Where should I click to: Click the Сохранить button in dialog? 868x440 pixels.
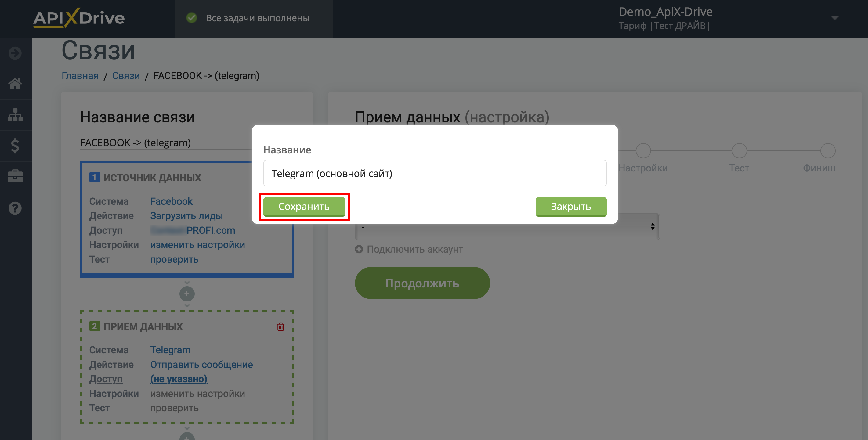(304, 207)
